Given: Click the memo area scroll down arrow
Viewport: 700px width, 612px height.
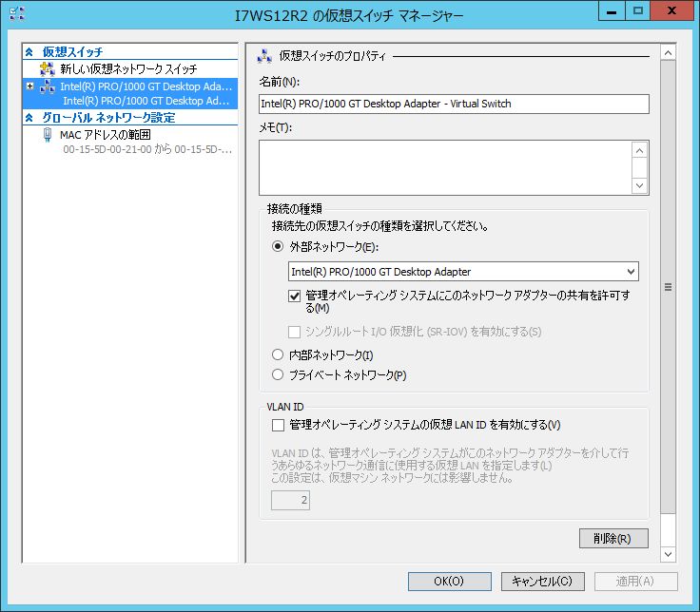Looking at the screenshot, I should click(x=639, y=185).
